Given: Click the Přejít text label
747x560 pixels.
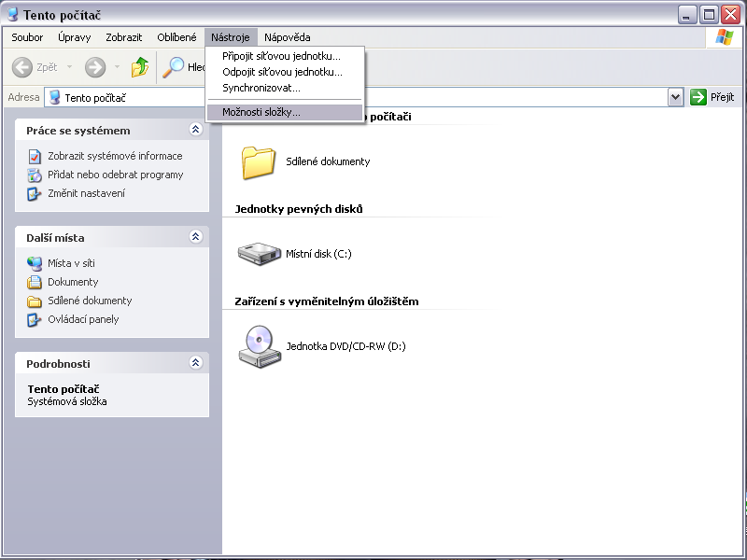Looking at the screenshot, I should pos(722,97).
